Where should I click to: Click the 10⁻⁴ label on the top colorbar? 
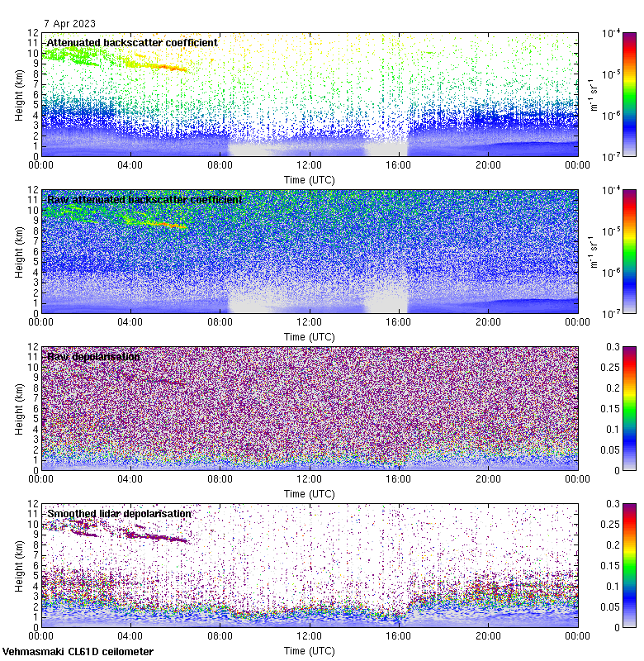tap(611, 34)
